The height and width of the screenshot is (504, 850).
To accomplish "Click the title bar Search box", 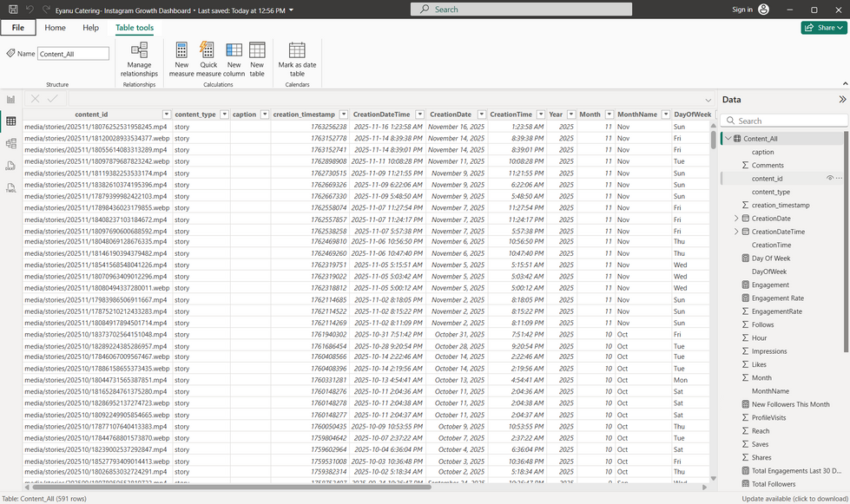I will (521, 10).
